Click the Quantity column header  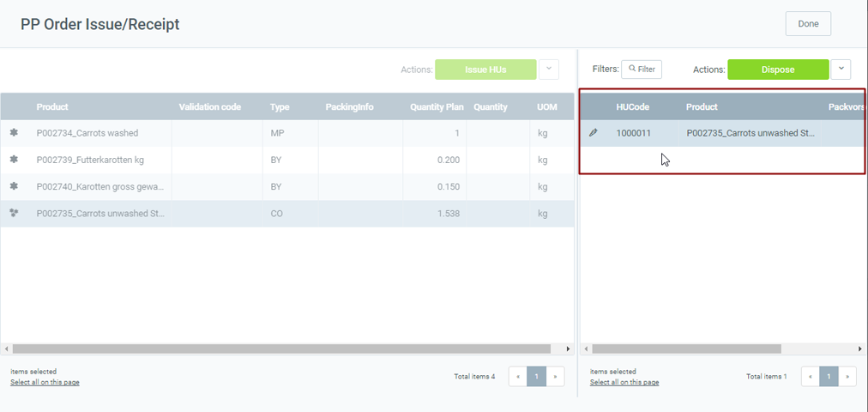point(491,107)
